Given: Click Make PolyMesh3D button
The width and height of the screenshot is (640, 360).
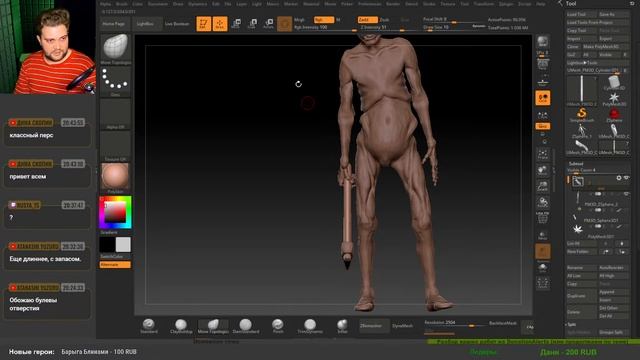Looking at the screenshot, I should point(606,47).
